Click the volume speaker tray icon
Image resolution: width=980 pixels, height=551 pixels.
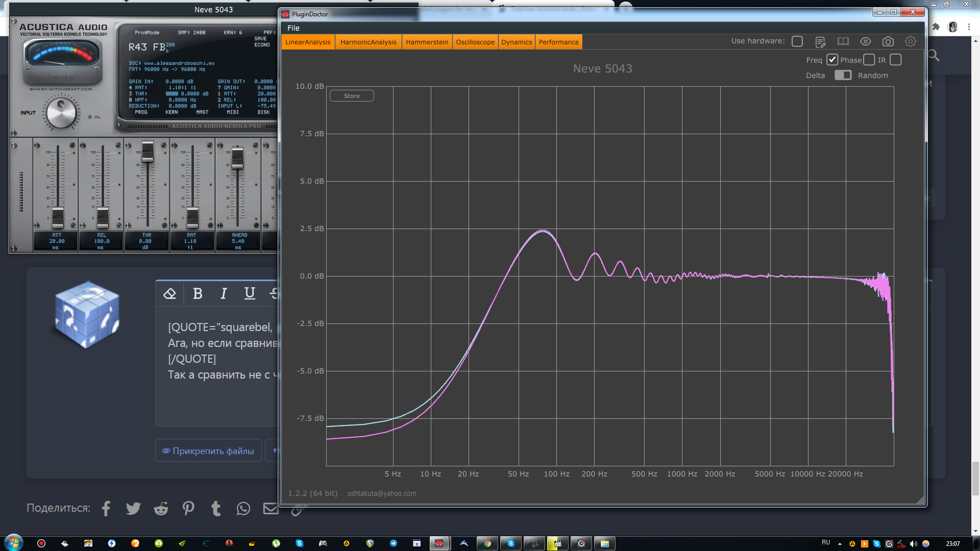[914, 544]
